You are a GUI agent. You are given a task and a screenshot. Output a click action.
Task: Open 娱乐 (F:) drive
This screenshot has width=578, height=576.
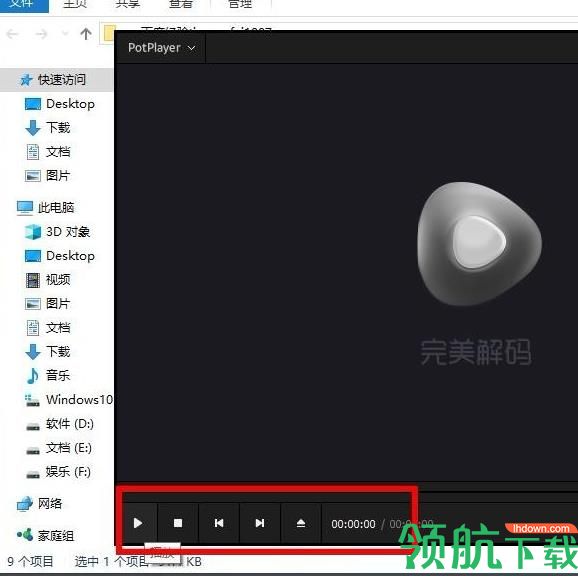coord(58,472)
